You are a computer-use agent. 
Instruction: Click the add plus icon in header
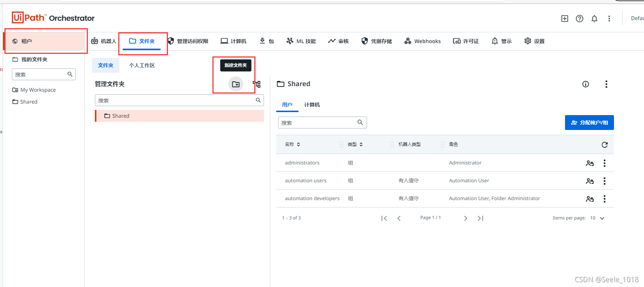click(565, 19)
